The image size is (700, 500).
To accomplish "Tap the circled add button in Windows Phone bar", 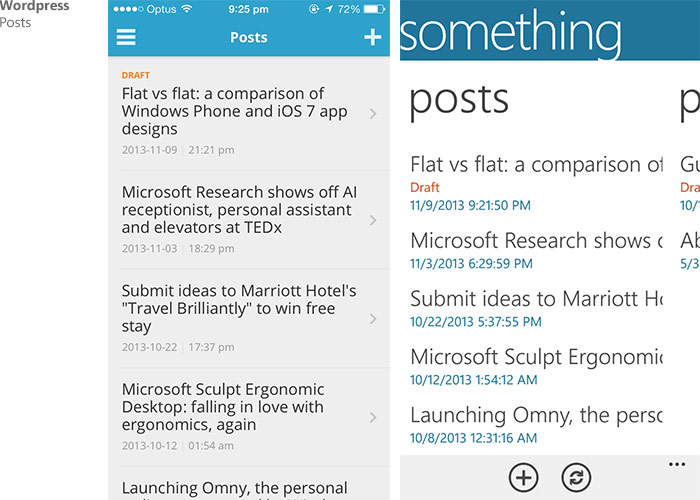I will click(x=523, y=477).
